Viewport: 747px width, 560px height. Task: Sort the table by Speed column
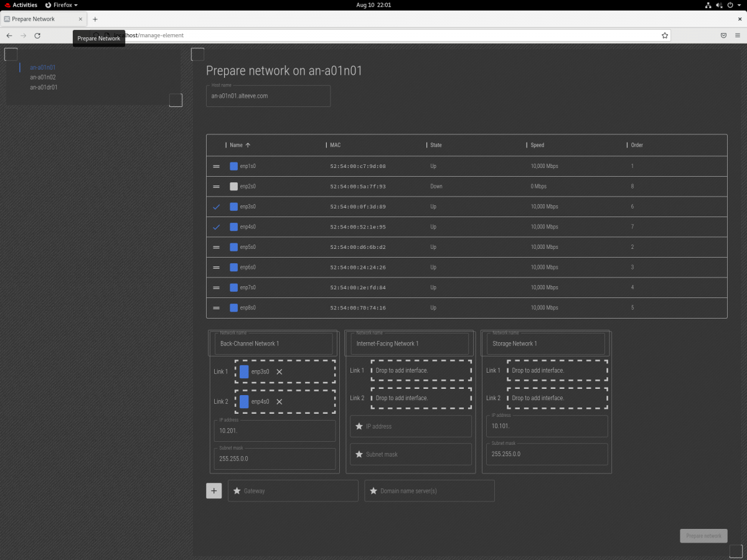537,145
